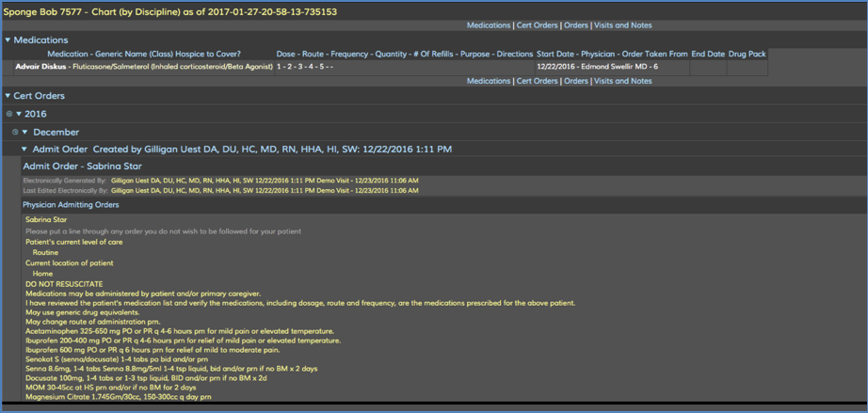Click the "I have reviewed the patient's medication list" line
868x413 pixels.
pos(300,304)
